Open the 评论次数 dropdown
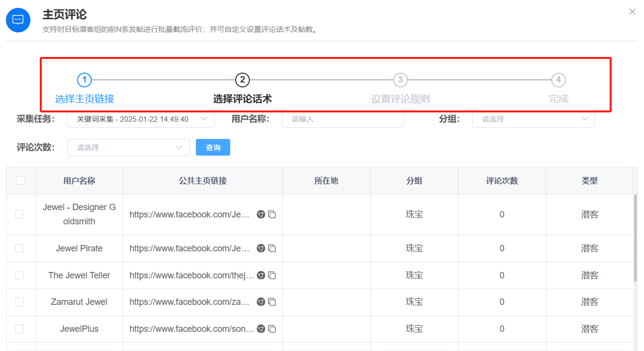The height and width of the screenshot is (351, 644). coord(129,147)
